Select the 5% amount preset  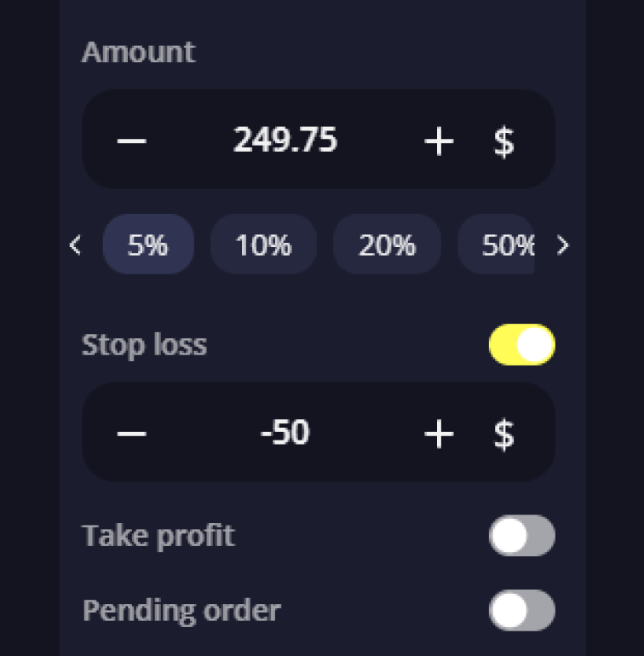148,245
